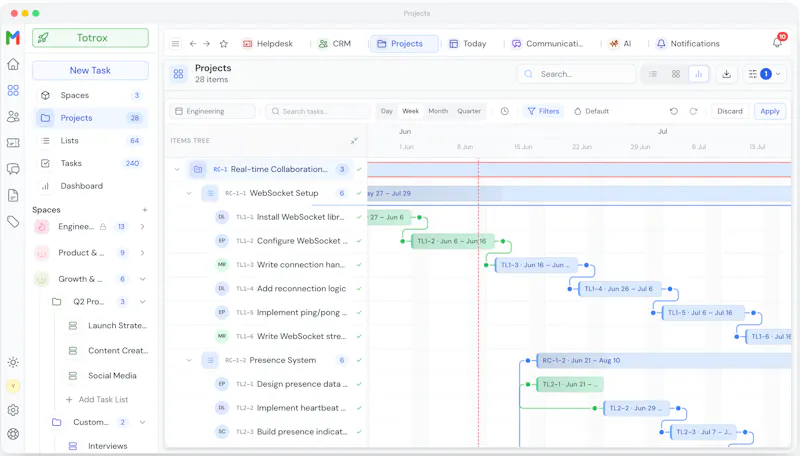
Task: Toggle checkmark on Add reconnection logic row
Action: click(x=359, y=289)
